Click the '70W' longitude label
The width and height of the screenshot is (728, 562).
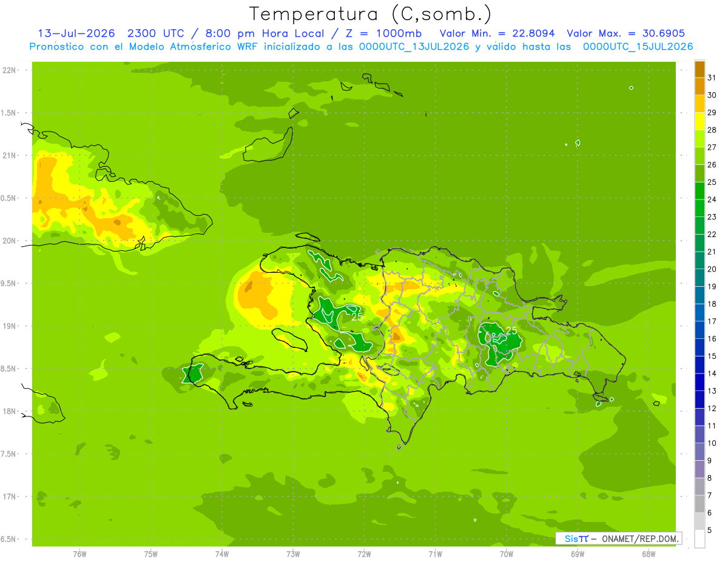tap(507, 554)
